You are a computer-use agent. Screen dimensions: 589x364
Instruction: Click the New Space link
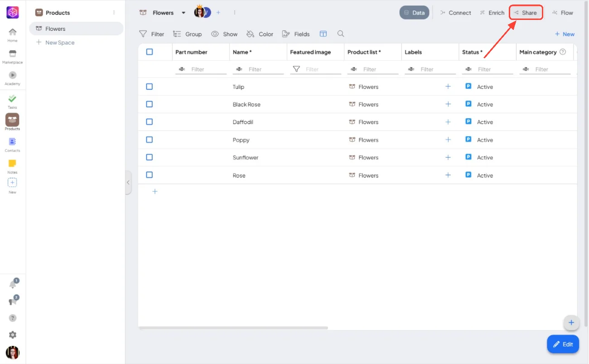(55, 43)
